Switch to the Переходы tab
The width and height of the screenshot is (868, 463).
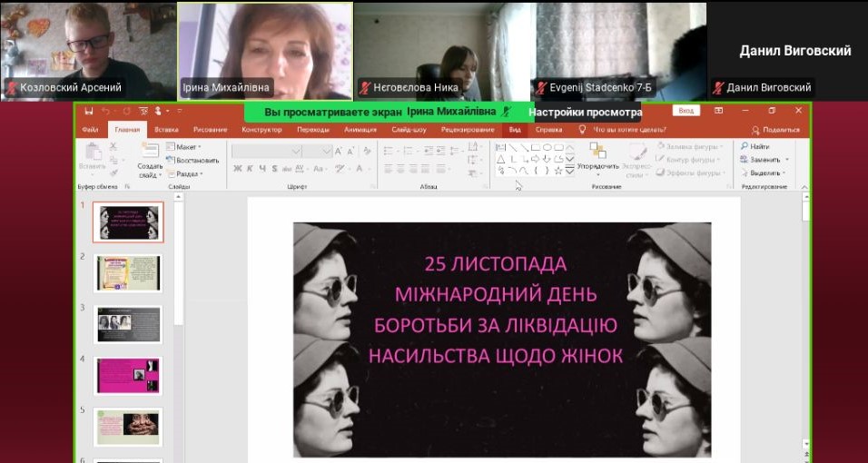(x=313, y=130)
